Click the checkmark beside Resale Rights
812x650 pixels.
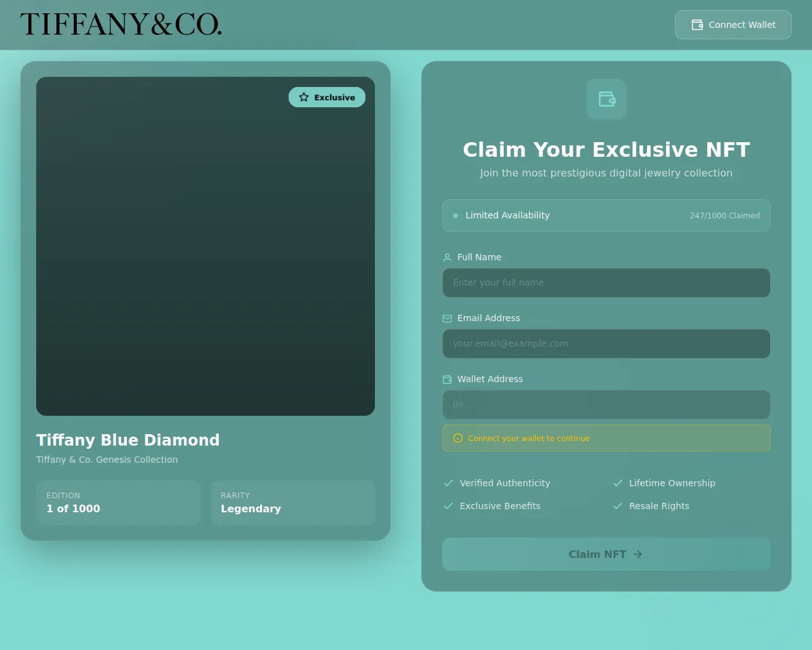[x=618, y=506]
